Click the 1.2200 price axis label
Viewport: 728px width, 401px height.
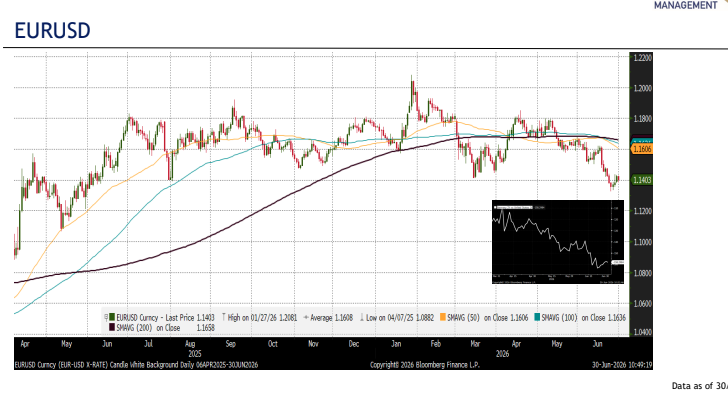(x=643, y=58)
